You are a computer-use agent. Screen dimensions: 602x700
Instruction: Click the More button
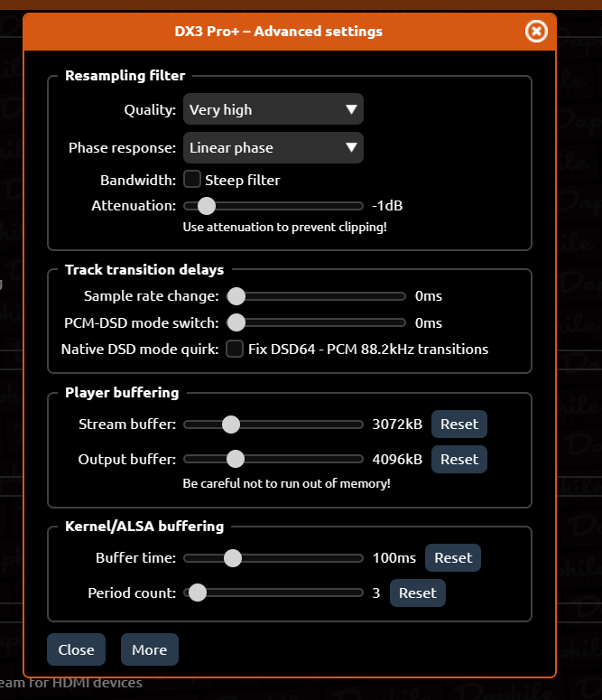point(150,649)
